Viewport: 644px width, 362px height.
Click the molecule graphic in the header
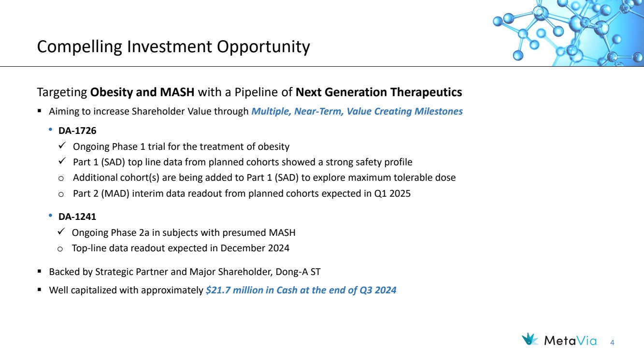click(x=568, y=33)
